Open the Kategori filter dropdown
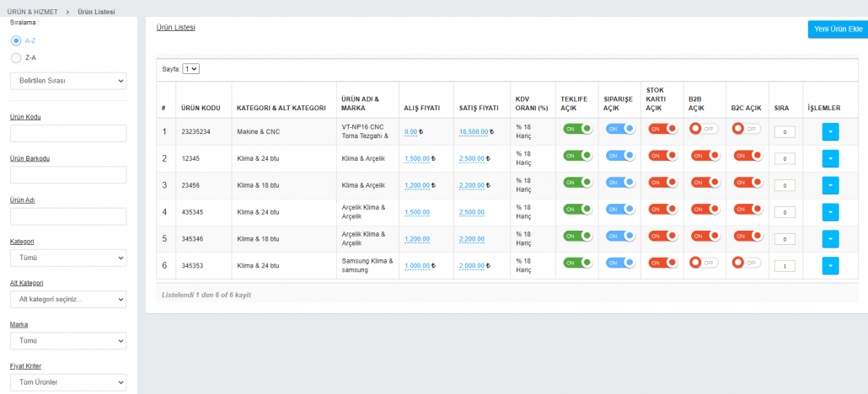 click(68, 258)
